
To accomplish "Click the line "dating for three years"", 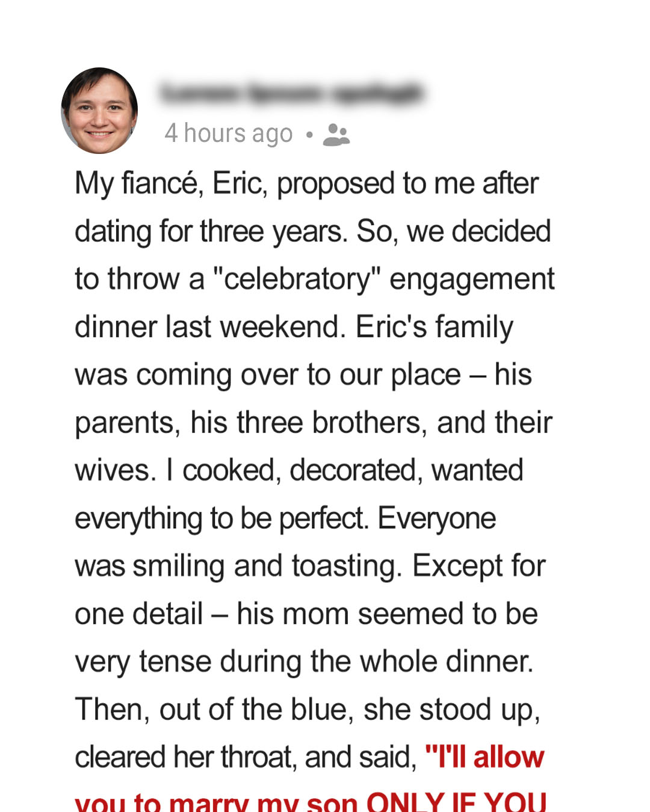I will 211,232.
